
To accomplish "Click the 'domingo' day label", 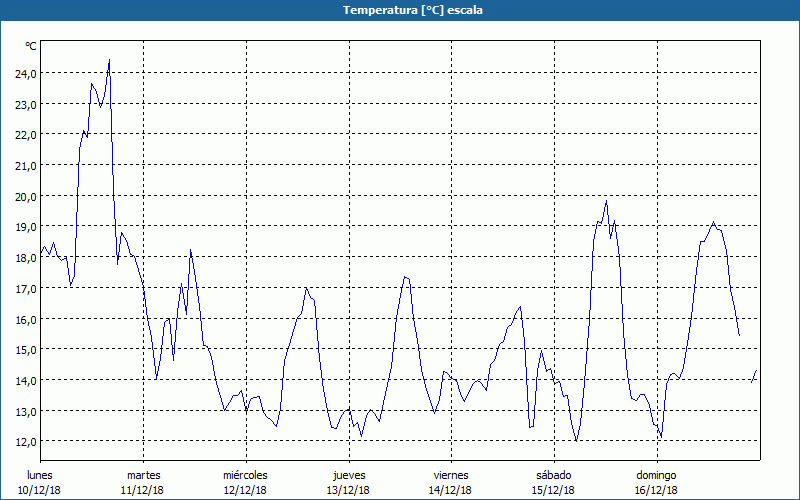I will click(656, 475).
